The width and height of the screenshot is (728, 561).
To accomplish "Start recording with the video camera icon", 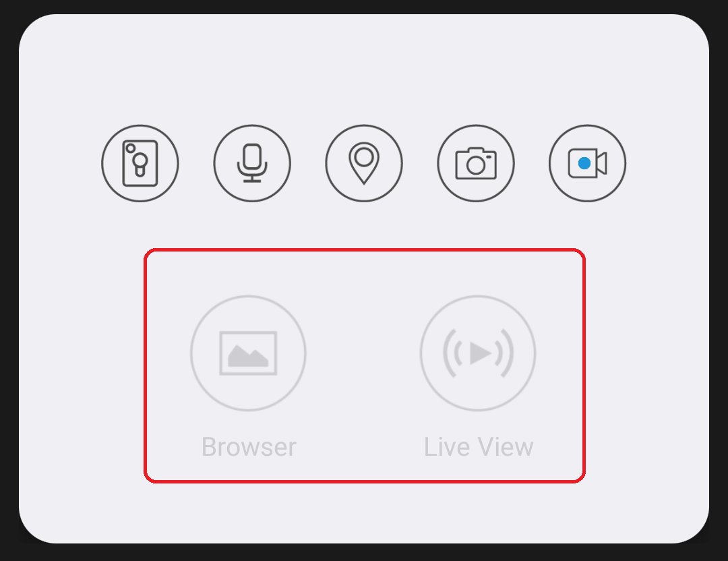I will click(x=587, y=163).
